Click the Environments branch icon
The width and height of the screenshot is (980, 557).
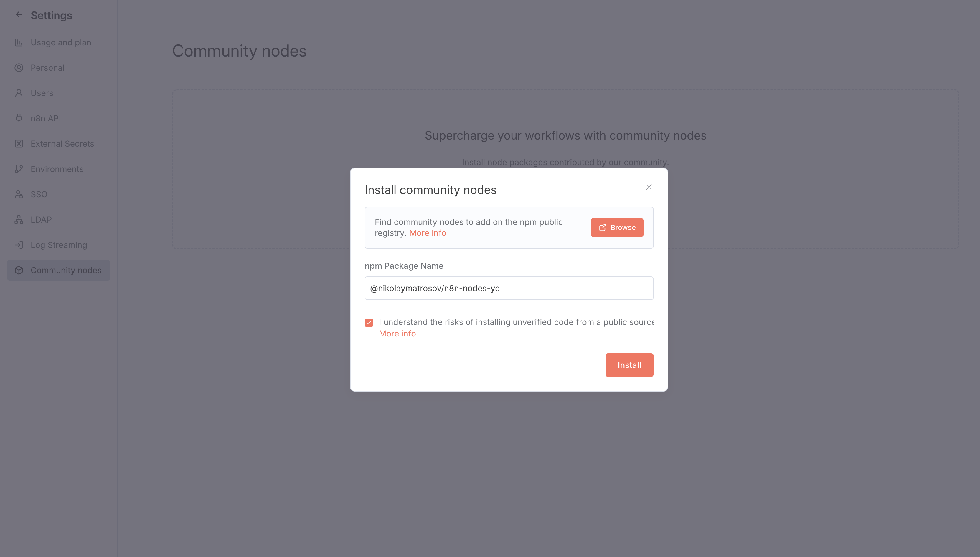pyautogui.click(x=19, y=169)
